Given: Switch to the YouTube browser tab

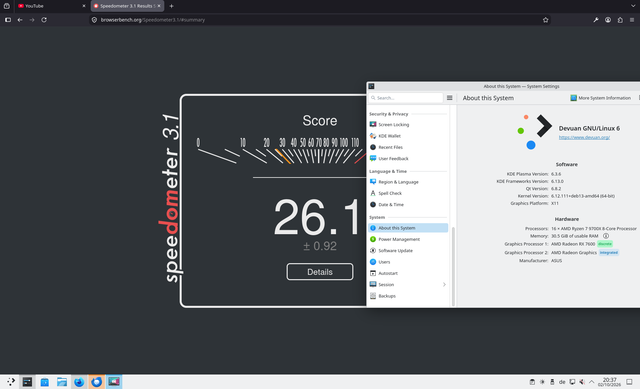Looking at the screenshot, I should (51, 6).
